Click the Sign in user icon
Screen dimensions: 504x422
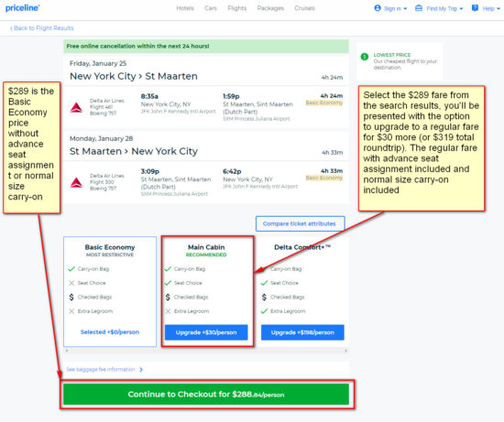pyautogui.click(x=378, y=8)
